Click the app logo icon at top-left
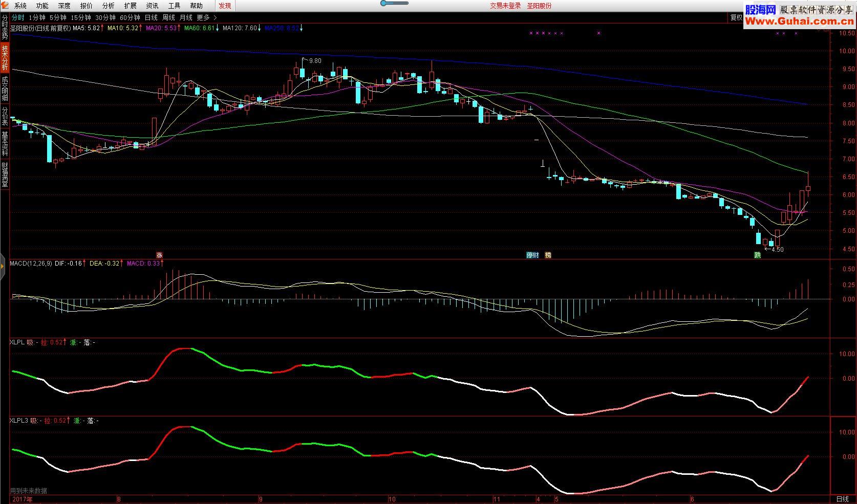This screenshot has width=857, height=504. (5, 5)
